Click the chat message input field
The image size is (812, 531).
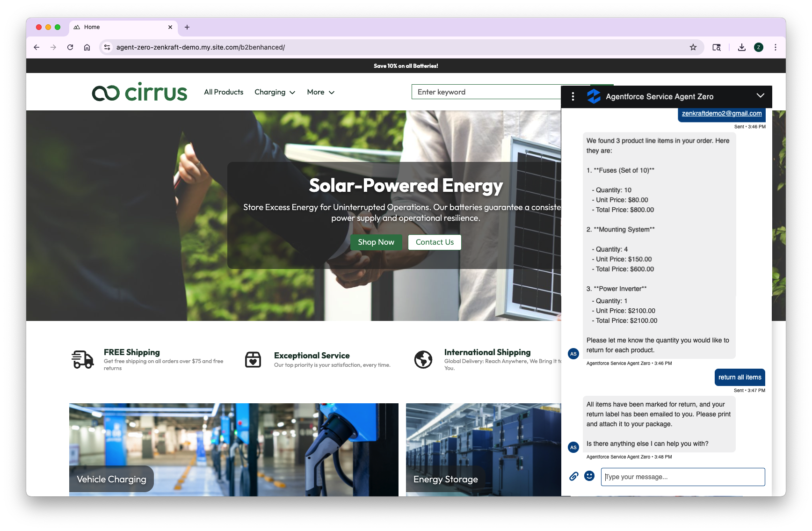pyautogui.click(x=682, y=477)
